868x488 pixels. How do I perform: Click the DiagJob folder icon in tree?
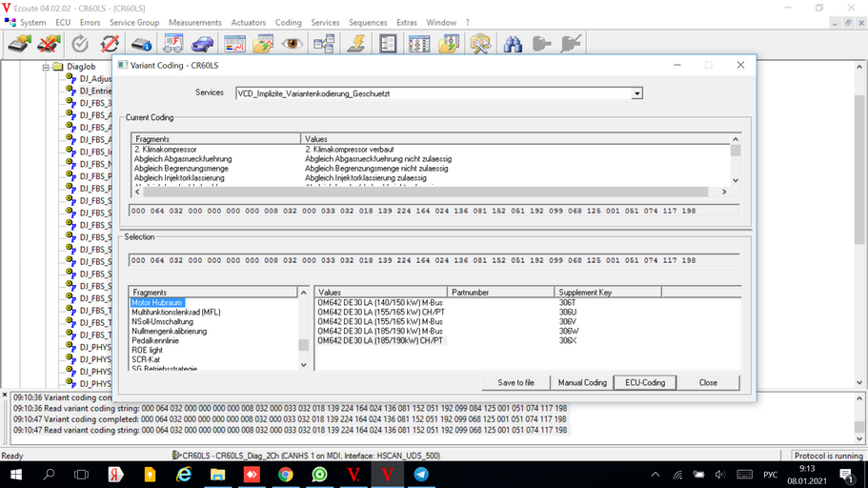click(58, 67)
